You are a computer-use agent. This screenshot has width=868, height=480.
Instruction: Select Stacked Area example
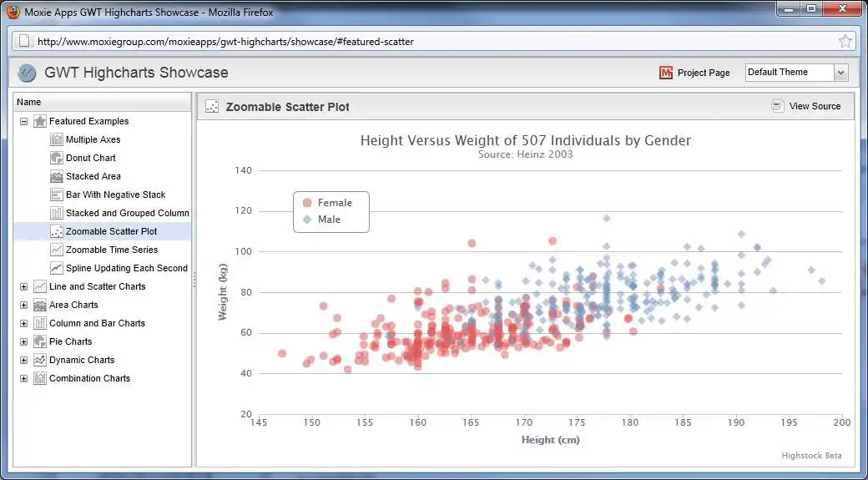(x=93, y=176)
